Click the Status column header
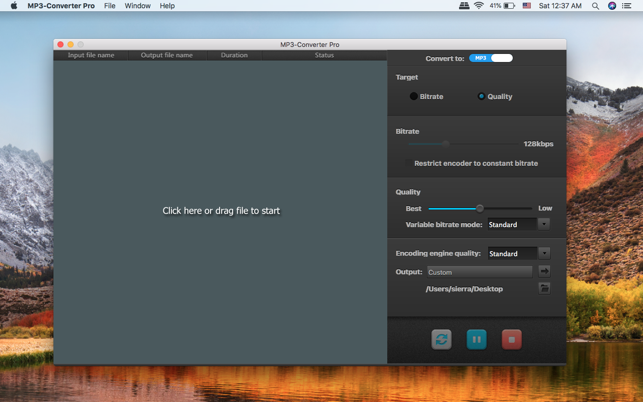The height and width of the screenshot is (402, 643). pyautogui.click(x=324, y=55)
